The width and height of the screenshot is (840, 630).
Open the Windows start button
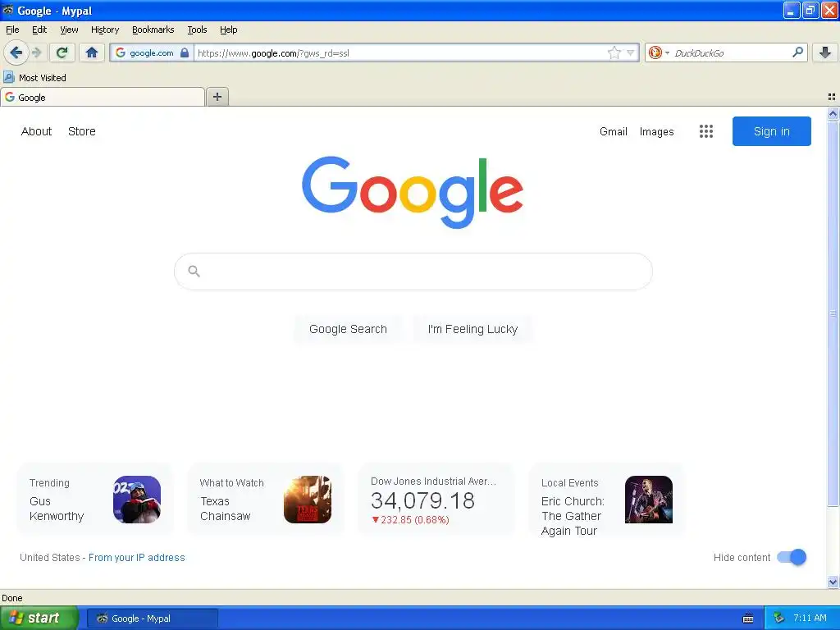pyautogui.click(x=39, y=618)
